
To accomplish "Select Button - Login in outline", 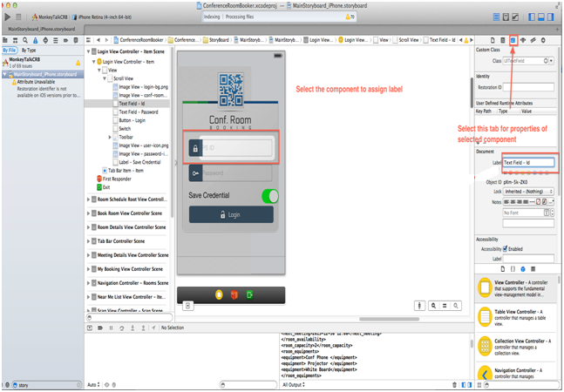I will [x=129, y=120].
